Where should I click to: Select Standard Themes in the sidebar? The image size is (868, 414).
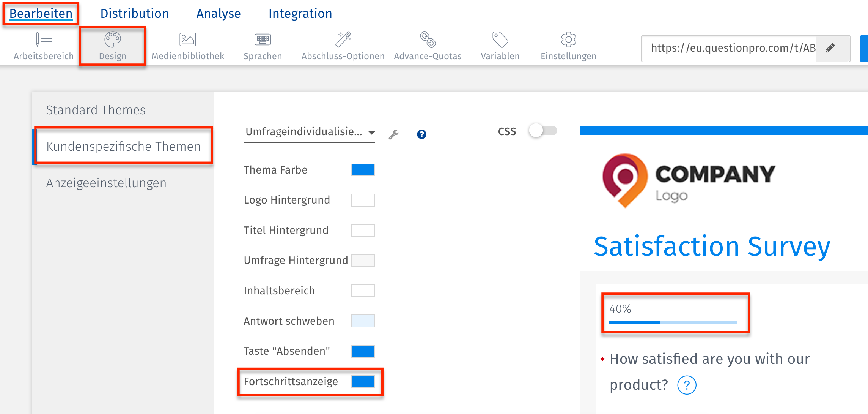(96, 110)
